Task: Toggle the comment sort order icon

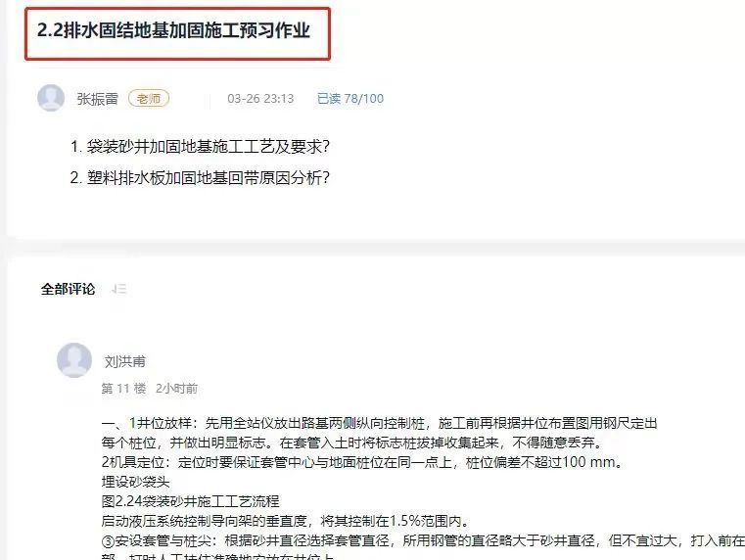Action: point(118,289)
